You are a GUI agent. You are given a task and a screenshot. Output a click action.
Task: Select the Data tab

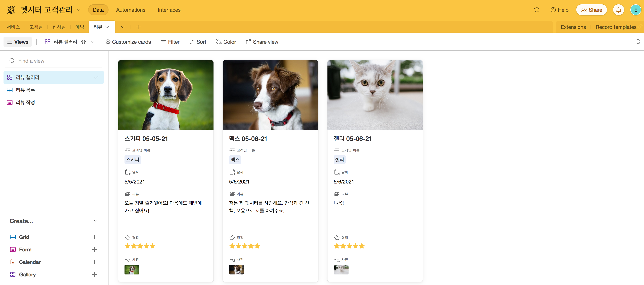pos(98,10)
